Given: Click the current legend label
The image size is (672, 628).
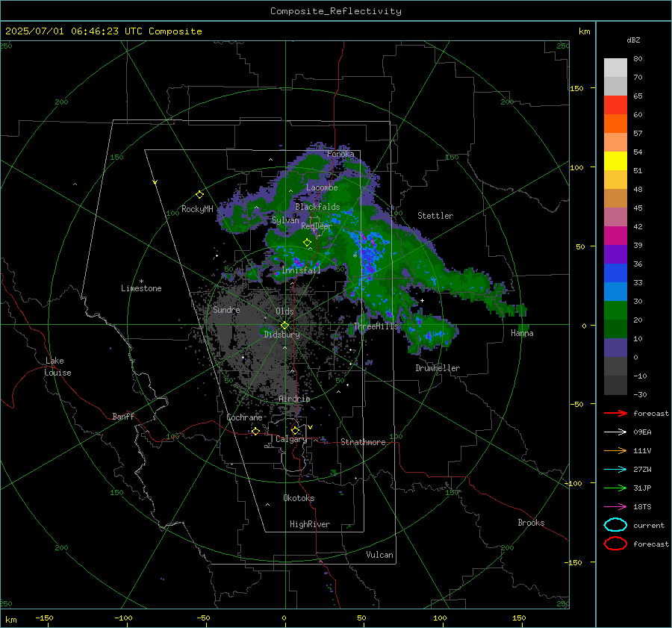Looking at the screenshot, I should click(649, 526).
